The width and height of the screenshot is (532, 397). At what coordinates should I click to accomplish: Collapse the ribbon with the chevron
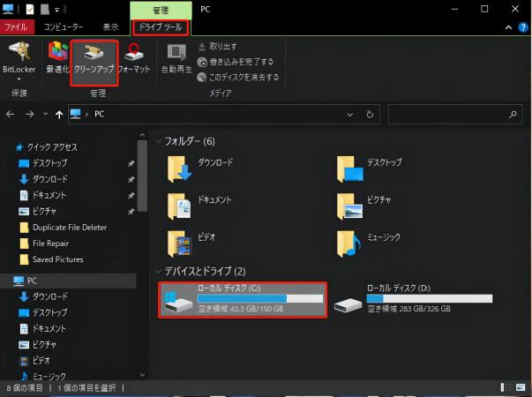[508, 27]
